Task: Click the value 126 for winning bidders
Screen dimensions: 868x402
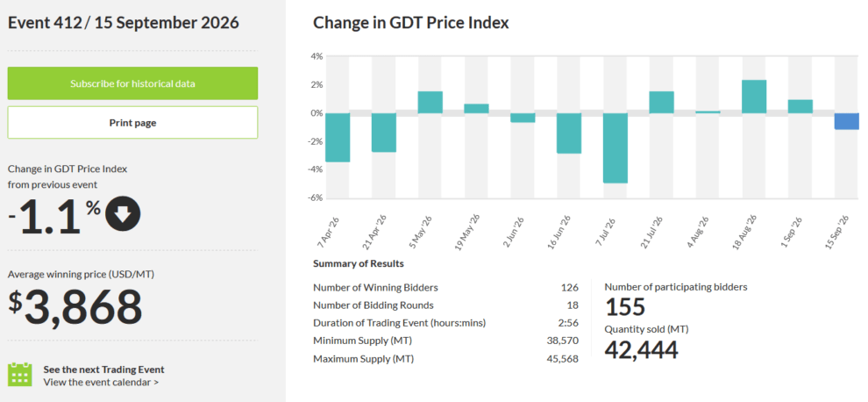Action: 570,288
